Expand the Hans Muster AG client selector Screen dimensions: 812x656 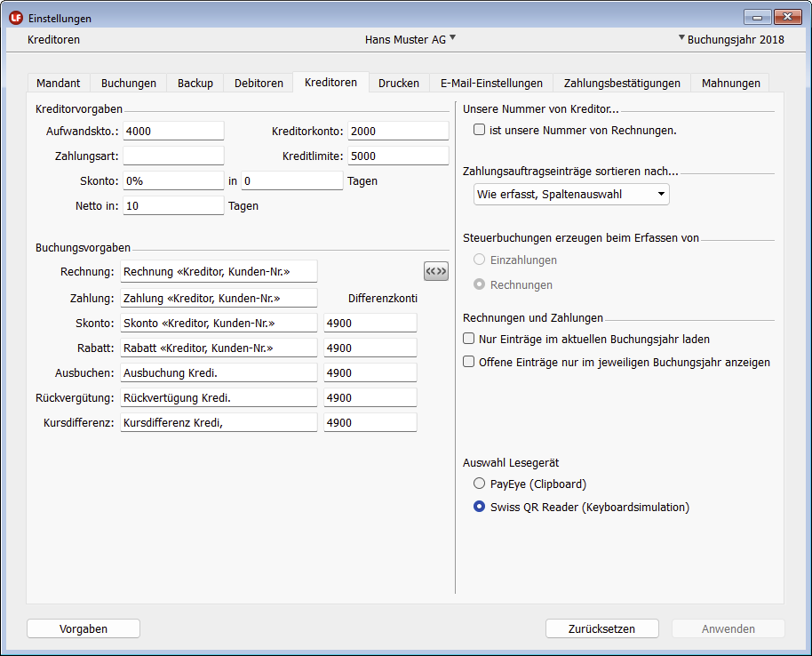(x=410, y=39)
